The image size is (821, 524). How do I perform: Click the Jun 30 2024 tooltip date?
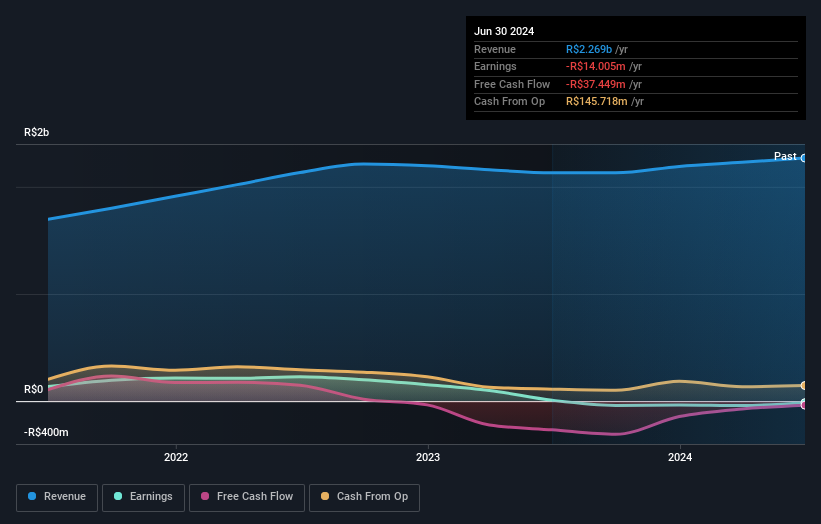pos(504,31)
